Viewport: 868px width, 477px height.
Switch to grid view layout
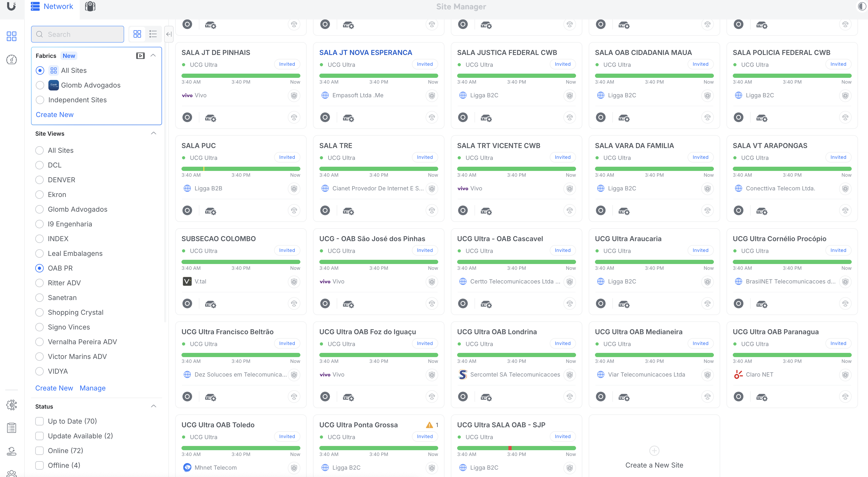tap(137, 34)
